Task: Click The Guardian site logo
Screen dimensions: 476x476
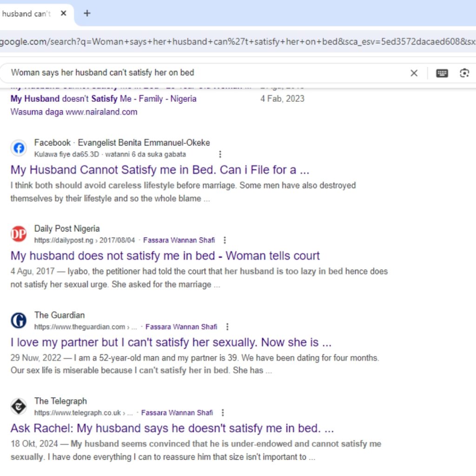Action: [x=19, y=321]
